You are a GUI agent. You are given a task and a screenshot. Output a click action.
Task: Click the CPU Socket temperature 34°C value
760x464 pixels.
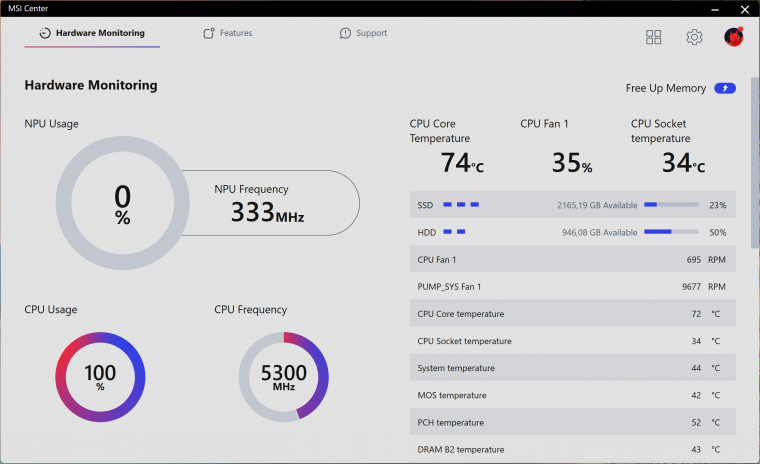683,162
